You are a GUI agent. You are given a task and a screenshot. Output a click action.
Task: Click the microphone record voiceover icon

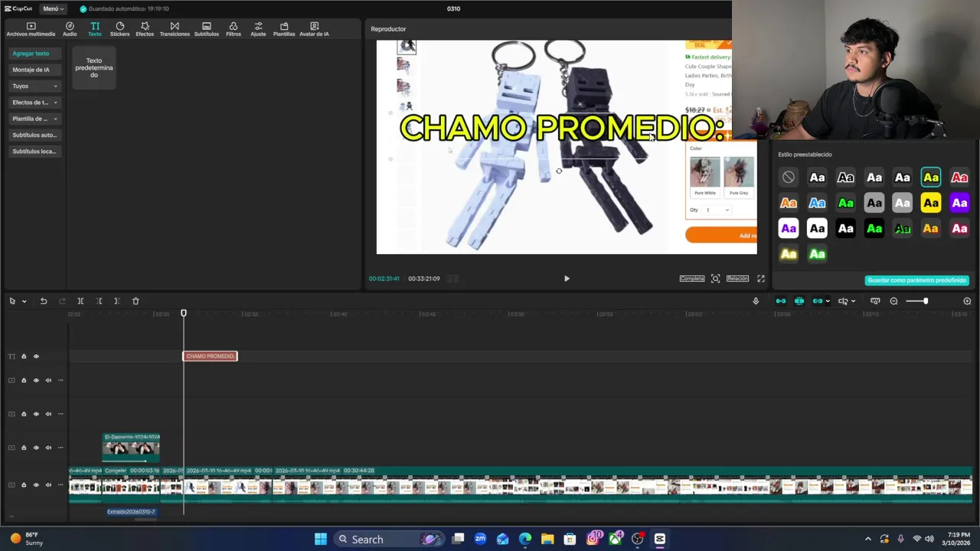756,301
